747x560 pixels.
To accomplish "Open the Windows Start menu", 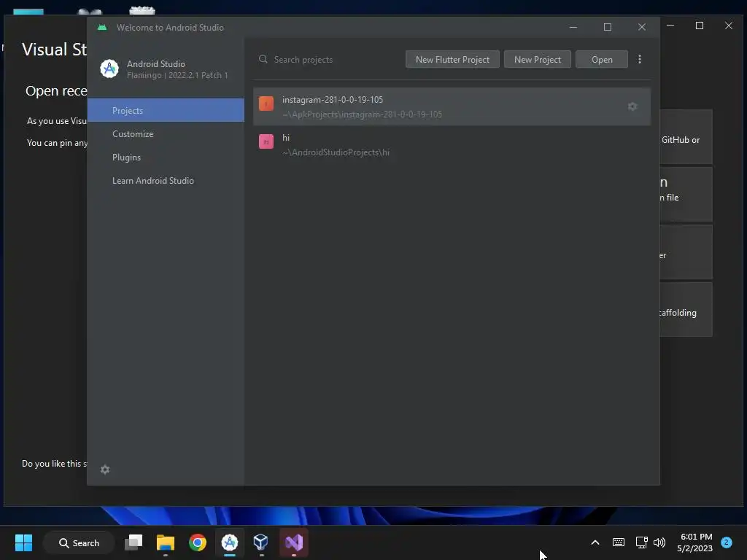I will pyautogui.click(x=23, y=542).
